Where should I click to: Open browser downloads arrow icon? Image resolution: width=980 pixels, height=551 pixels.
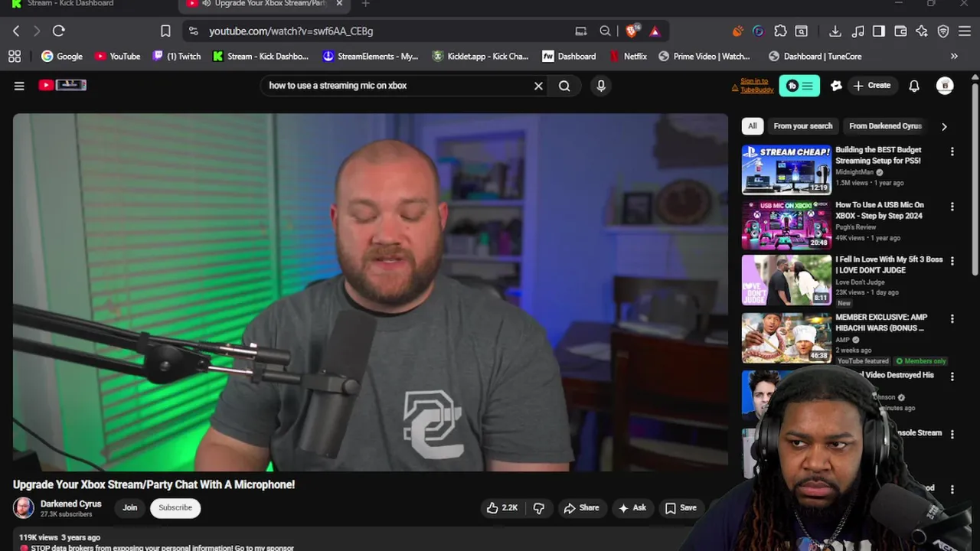835,31
